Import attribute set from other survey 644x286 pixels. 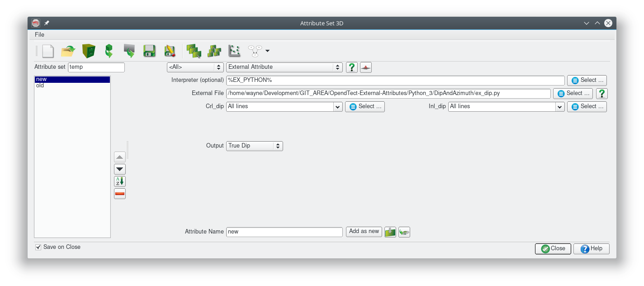tap(109, 51)
